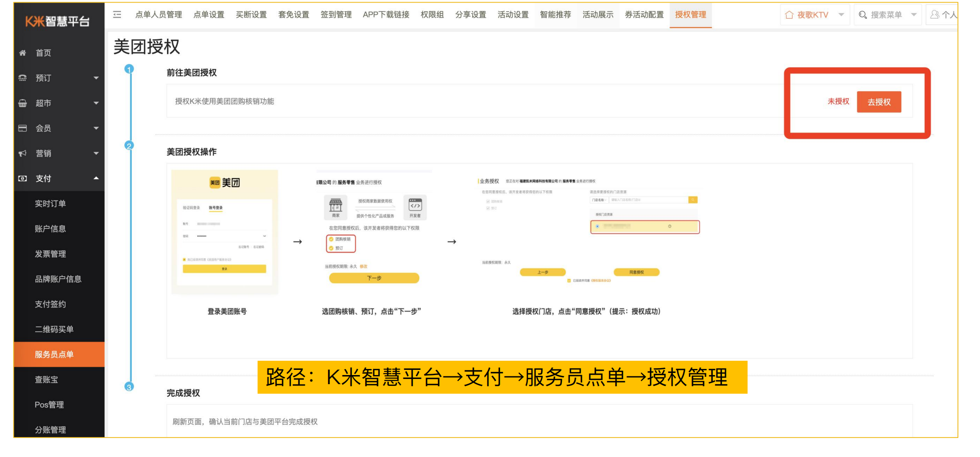Screen dimensions: 980x457
Task: Click the 刷新页面 completion instruction text
Action: click(245, 422)
